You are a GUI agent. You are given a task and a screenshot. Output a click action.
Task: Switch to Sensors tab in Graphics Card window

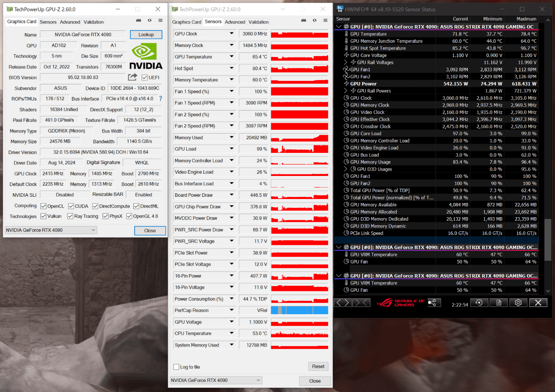[x=48, y=22]
